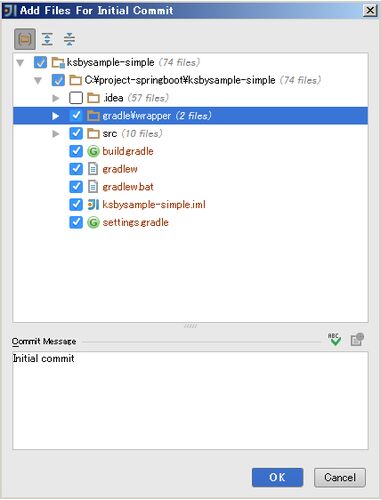The height and width of the screenshot is (500, 381).
Task: Click the ksbysample-simple.iml module file icon
Action: (93, 204)
